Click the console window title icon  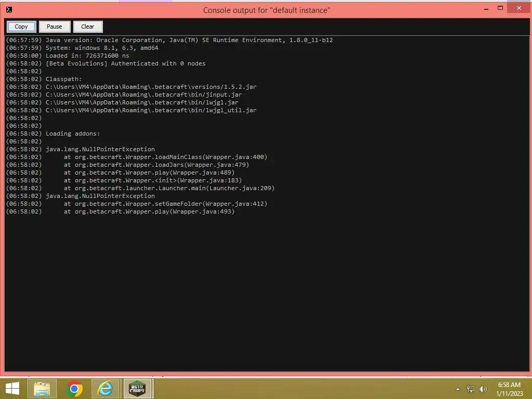click(9, 9)
